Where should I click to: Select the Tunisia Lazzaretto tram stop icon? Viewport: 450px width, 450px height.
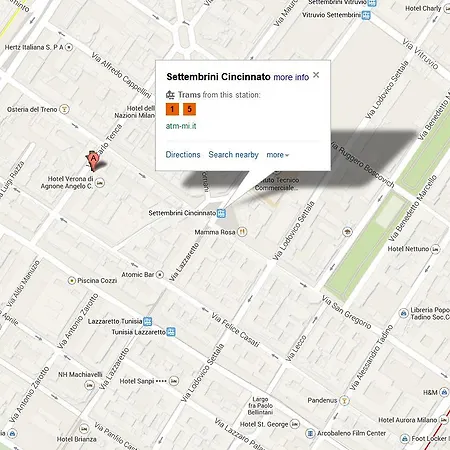click(x=171, y=332)
